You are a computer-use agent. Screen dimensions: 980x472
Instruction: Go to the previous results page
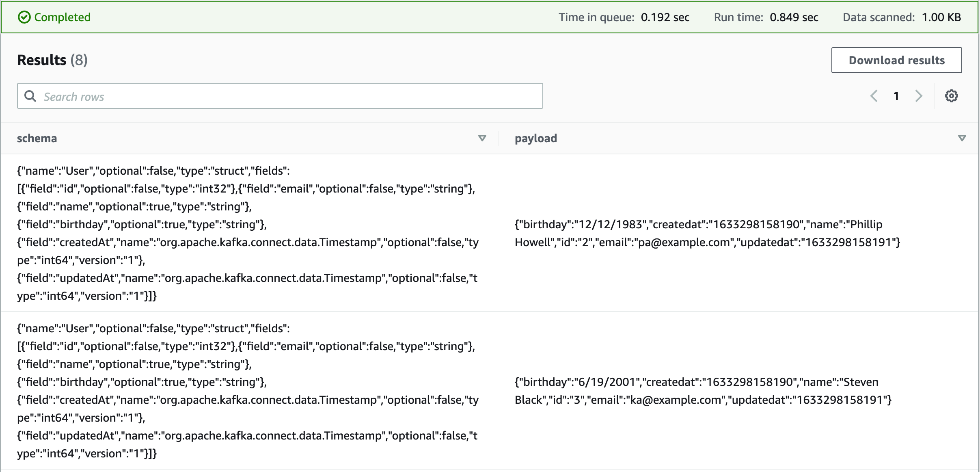point(874,96)
